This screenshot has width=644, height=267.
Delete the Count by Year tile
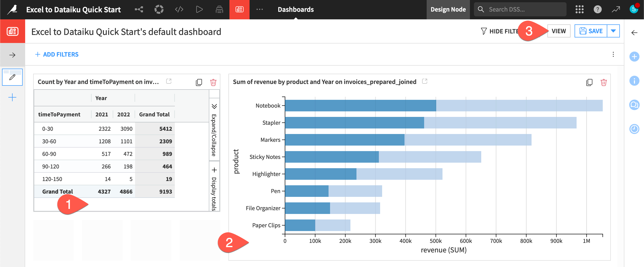[213, 82]
